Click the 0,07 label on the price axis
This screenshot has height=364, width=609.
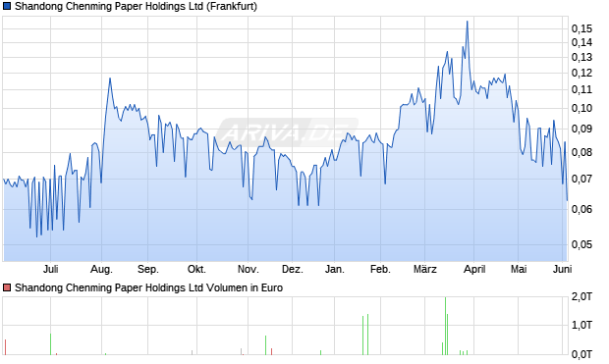click(x=581, y=180)
